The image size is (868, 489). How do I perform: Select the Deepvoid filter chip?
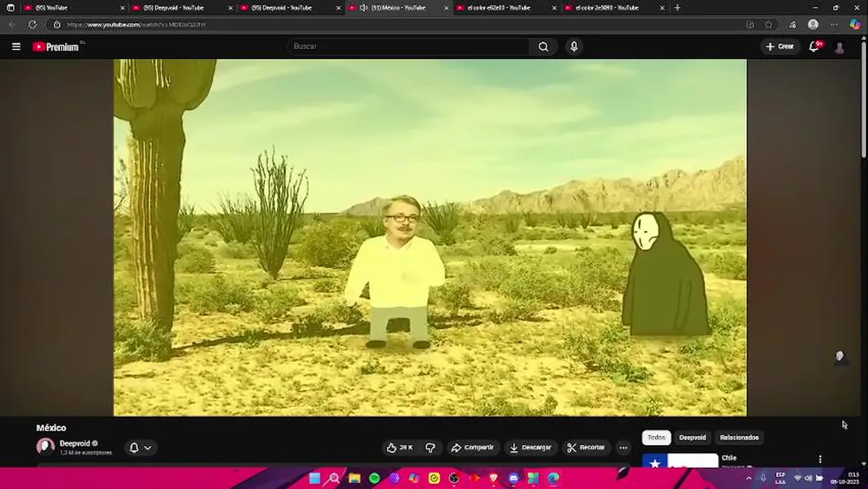click(693, 437)
